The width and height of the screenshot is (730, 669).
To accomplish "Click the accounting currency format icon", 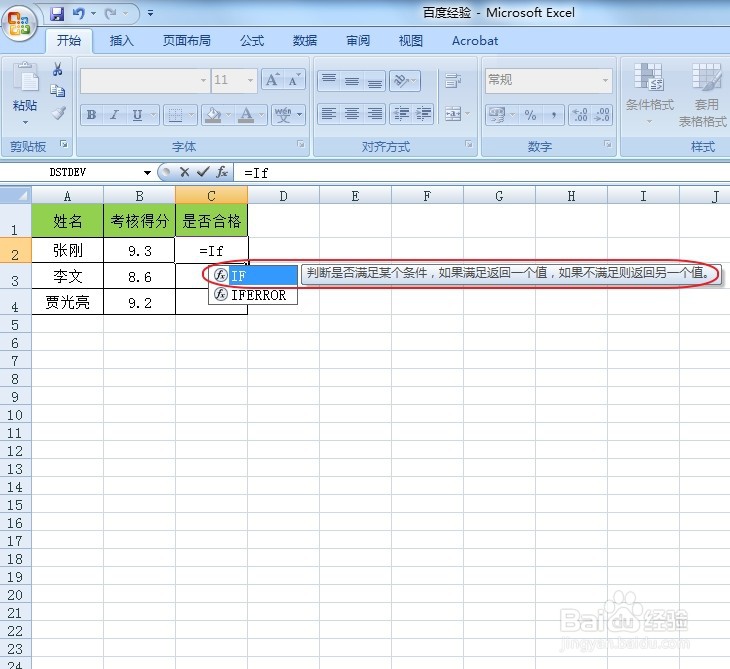I will (x=497, y=115).
